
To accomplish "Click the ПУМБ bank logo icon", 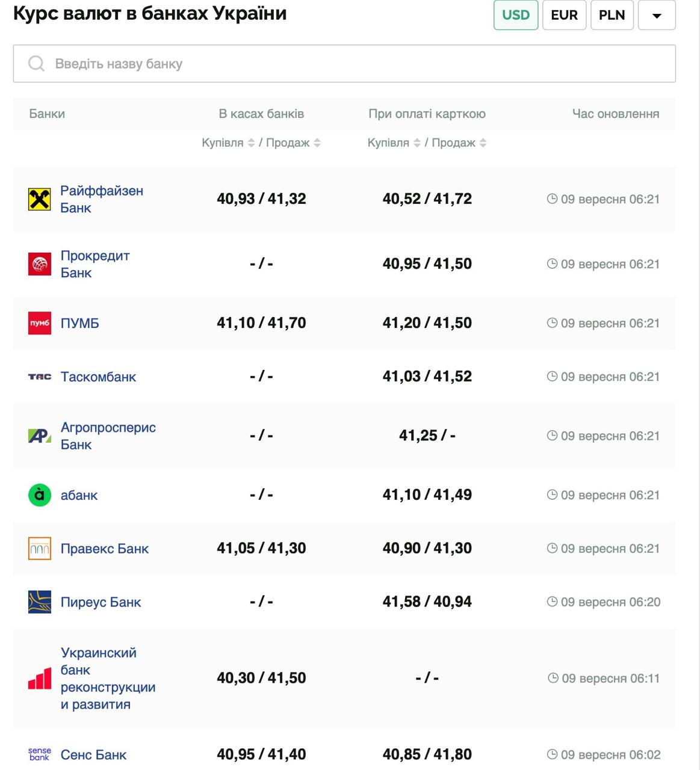I will [40, 323].
